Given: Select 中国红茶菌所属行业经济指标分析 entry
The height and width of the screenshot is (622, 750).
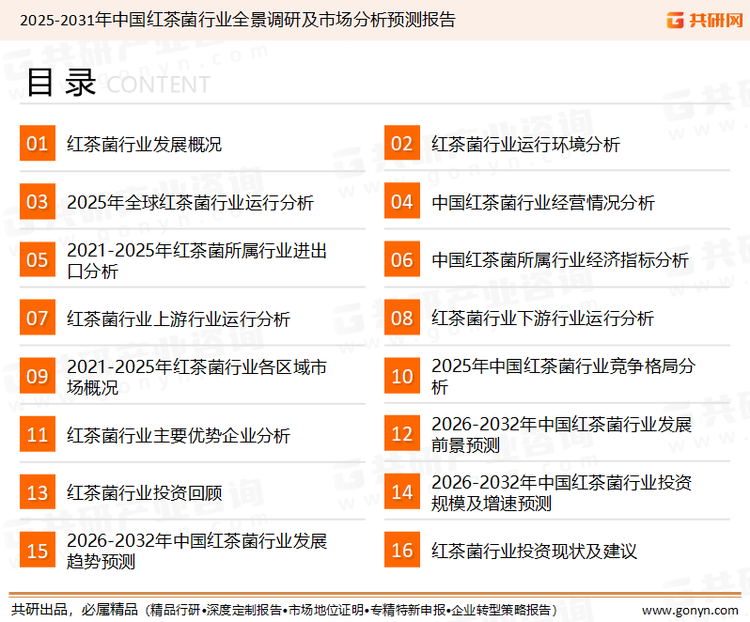Looking at the screenshot, I should pyautogui.click(x=560, y=260).
